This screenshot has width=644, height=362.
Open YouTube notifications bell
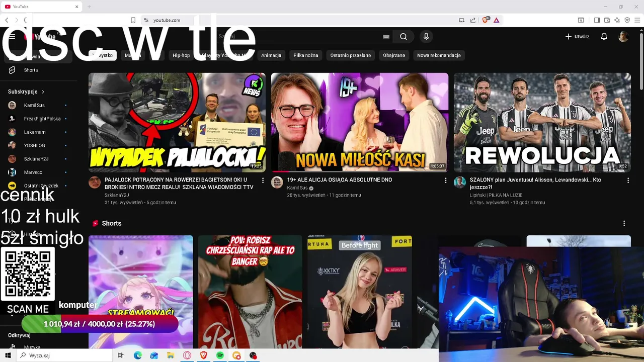point(604,37)
